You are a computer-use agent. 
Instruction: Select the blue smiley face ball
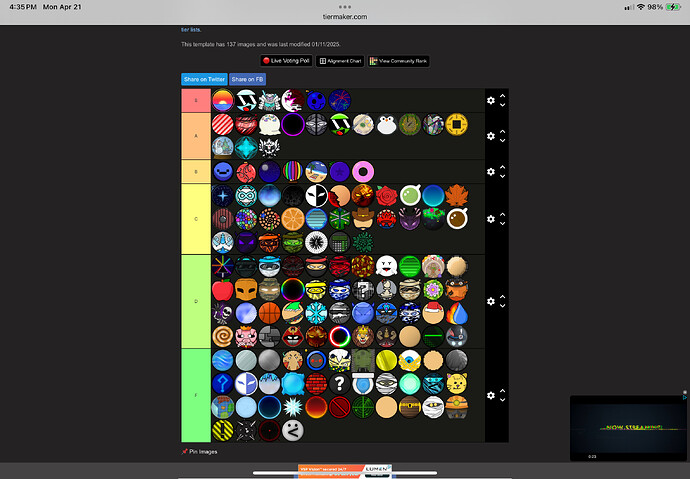pyautogui.click(x=223, y=172)
